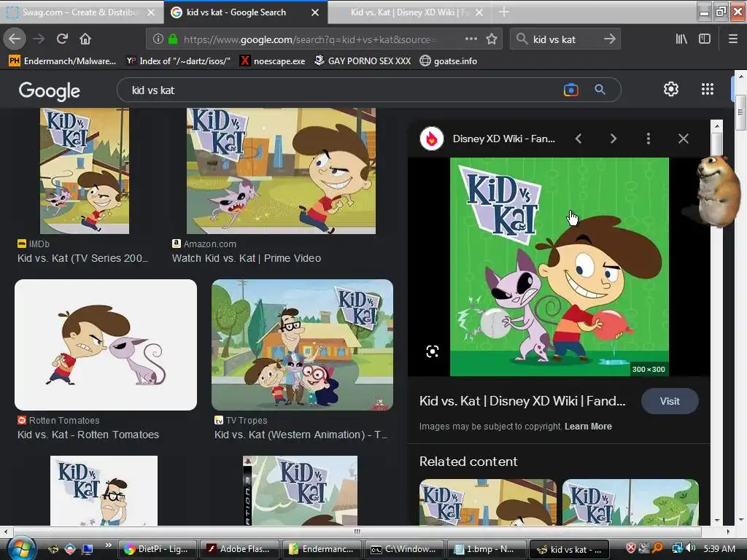
Task: Click the Google search magnifier button
Action: [600, 90]
